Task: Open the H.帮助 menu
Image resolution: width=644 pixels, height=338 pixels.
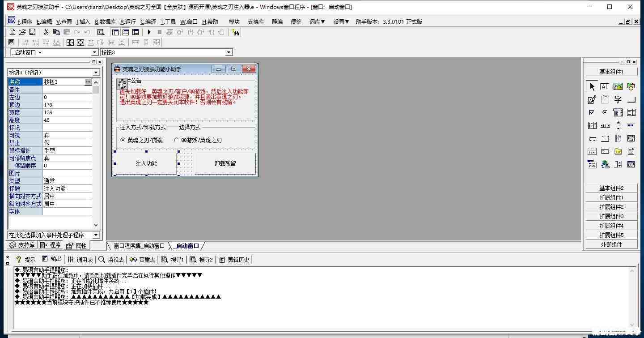Action: (x=210, y=21)
